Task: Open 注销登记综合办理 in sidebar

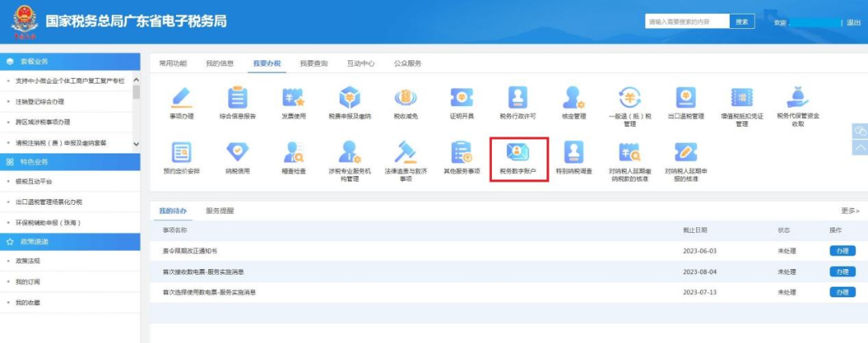Action: click(x=40, y=102)
